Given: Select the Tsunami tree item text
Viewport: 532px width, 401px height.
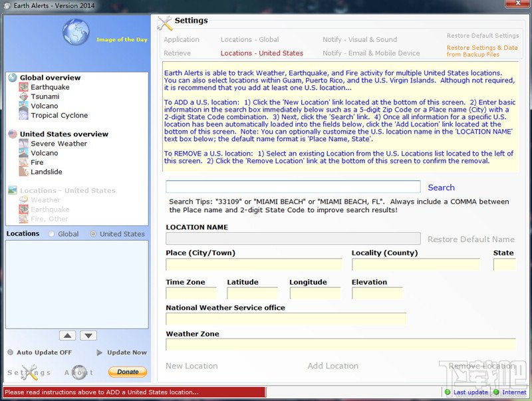Looking at the screenshot, I should click(45, 96).
